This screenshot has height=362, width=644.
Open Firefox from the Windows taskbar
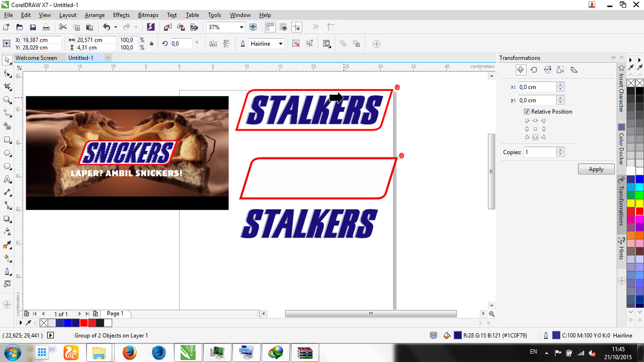point(129,352)
